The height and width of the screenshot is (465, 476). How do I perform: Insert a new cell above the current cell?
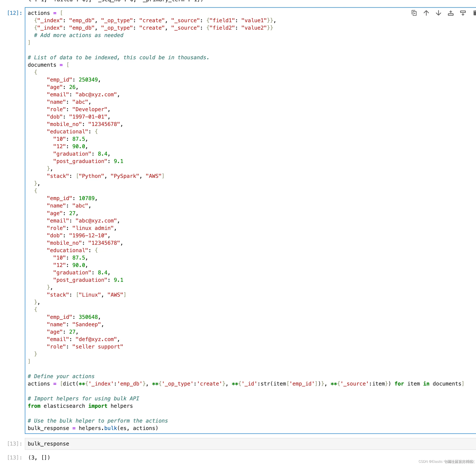point(451,13)
